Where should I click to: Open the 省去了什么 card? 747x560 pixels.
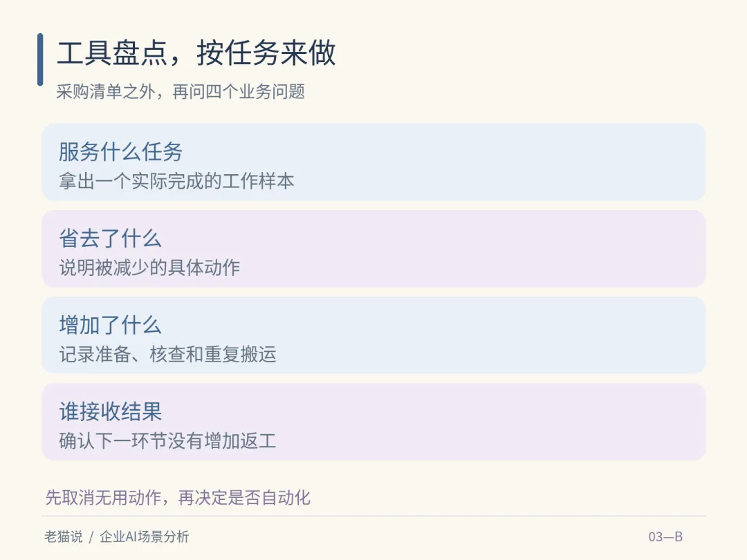[373, 249]
